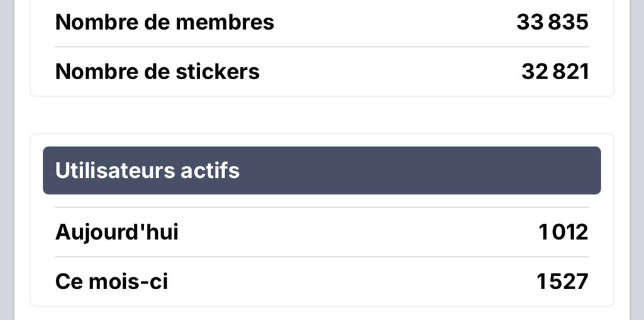Click the white gap between the two cards

coord(322,115)
